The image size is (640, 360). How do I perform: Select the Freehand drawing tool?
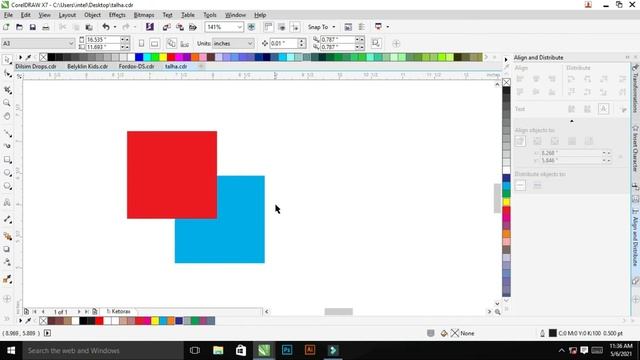(7, 133)
